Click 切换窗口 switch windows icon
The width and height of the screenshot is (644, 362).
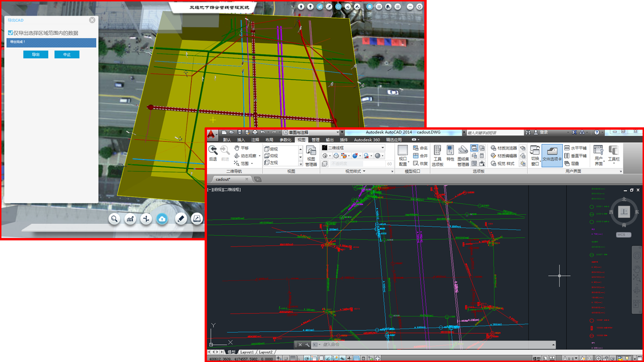click(535, 156)
